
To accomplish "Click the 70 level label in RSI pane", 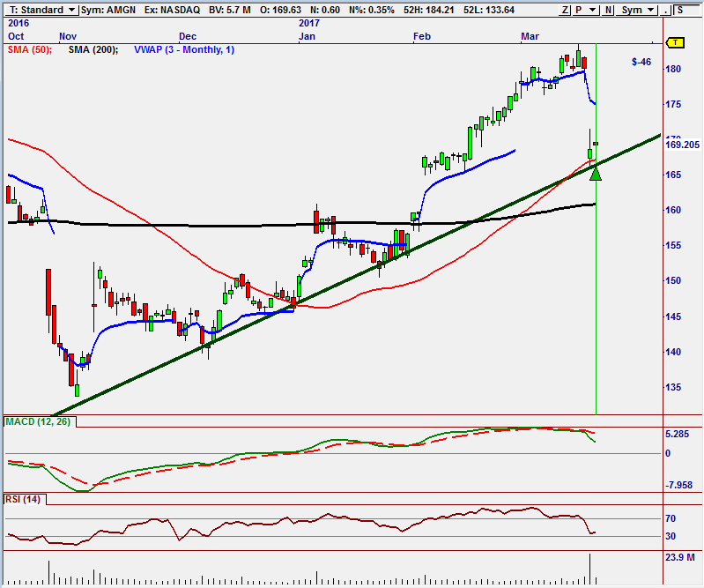I will [x=671, y=519].
